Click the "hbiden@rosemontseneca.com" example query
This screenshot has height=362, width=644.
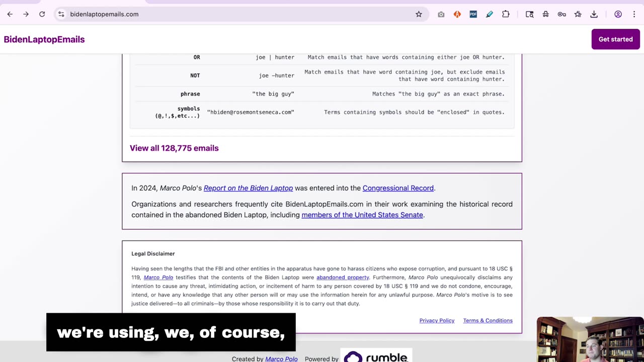tap(251, 112)
